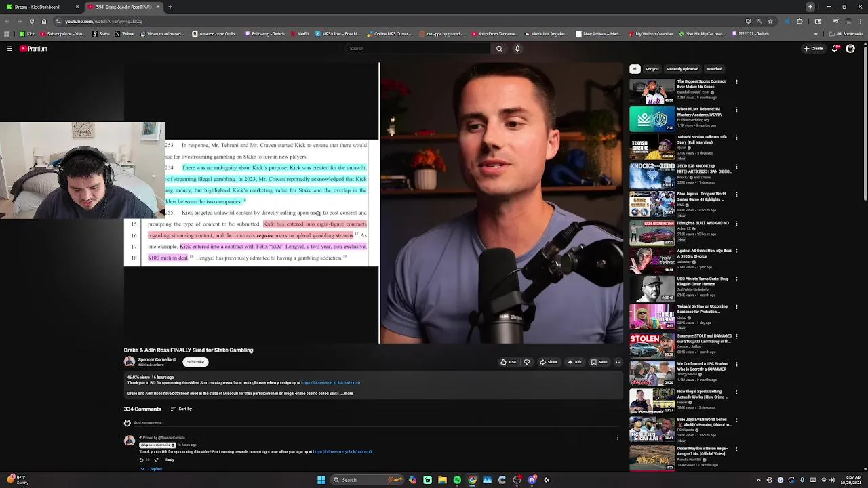Screen dimensions: 868x488
Task: Dislike the video with thumbs down
Action: tap(527, 362)
